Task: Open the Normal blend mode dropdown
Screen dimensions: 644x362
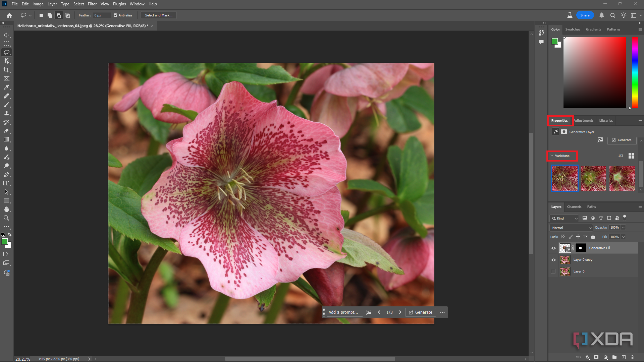Action: 571,228
